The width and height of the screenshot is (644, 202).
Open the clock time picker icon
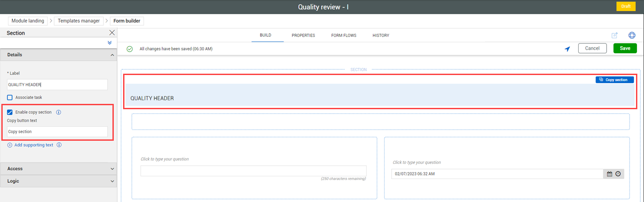tap(618, 174)
